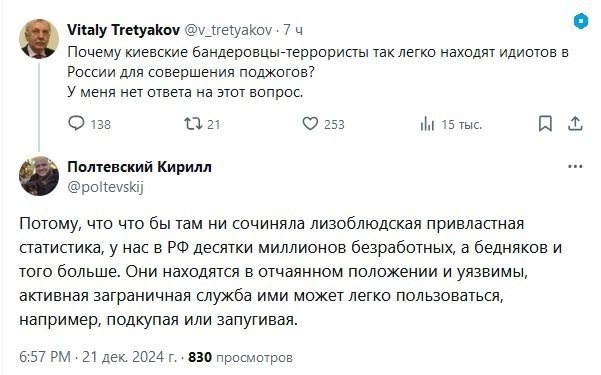Click the '7 ч' timestamp
The image size is (601, 375).
pyautogui.click(x=293, y=30)
